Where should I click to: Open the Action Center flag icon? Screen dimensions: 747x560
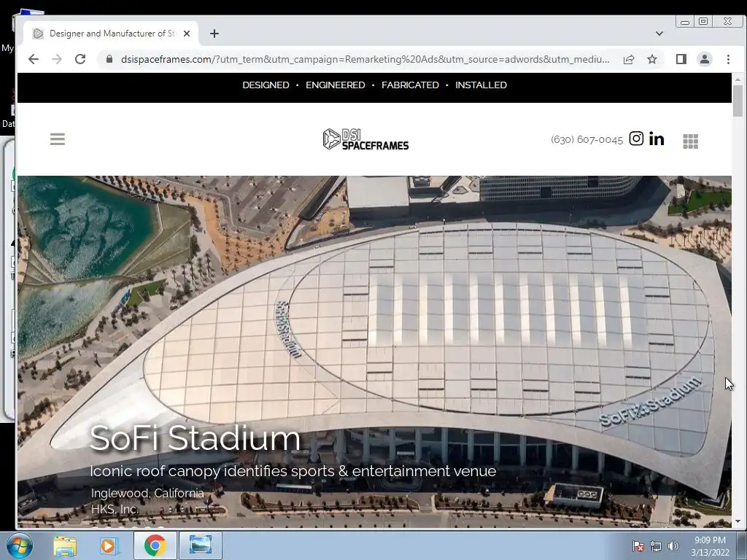638,547
